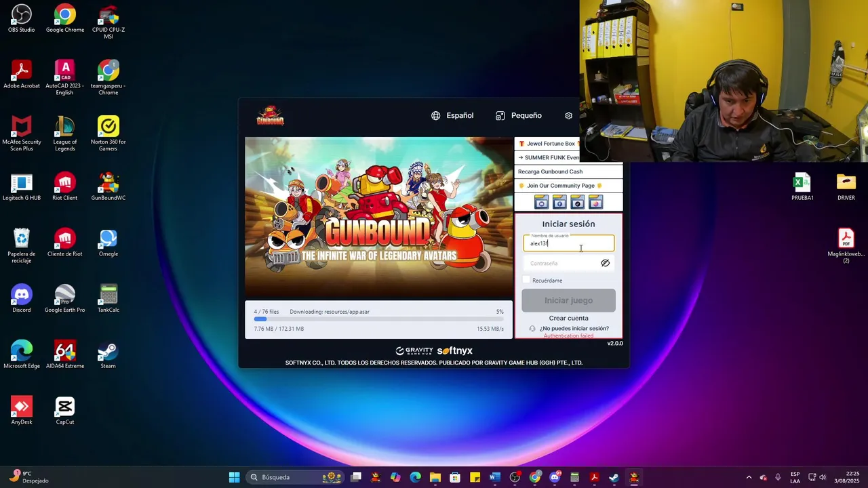Open GunBoundWC desktop icon
868x488 pixels.
[x=108, y=187]
